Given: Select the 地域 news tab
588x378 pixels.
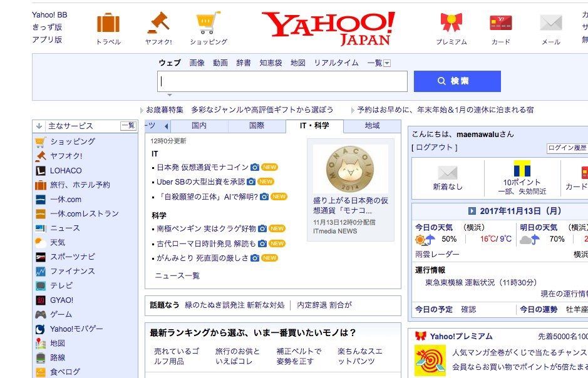Looking at the screenshot, I should coord(373,126).
